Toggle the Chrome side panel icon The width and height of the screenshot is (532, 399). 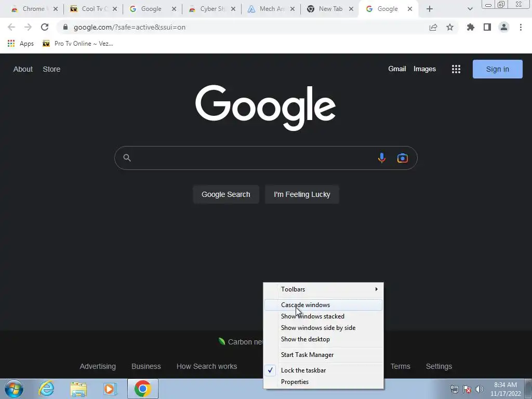tap(487, 27)
